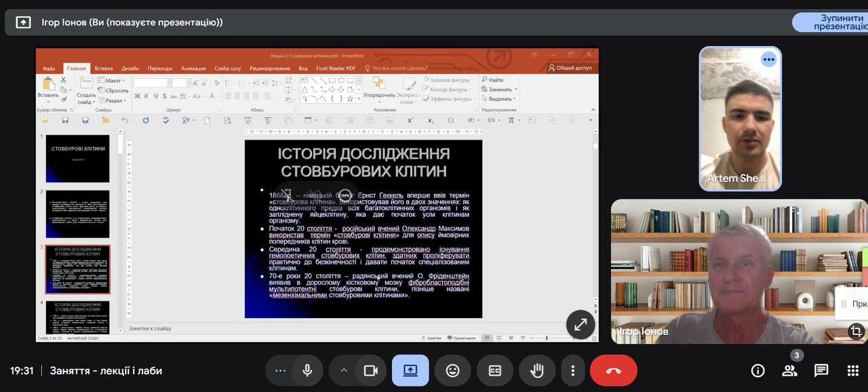Expand camera options with the up chevron
868x392 pixels.
[344, 370]
